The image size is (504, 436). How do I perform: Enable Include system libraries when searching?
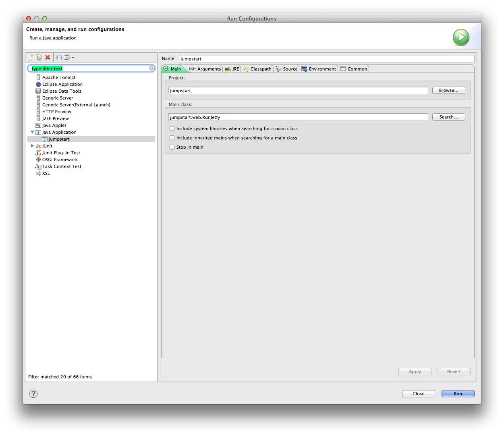(x=172, y=129)
